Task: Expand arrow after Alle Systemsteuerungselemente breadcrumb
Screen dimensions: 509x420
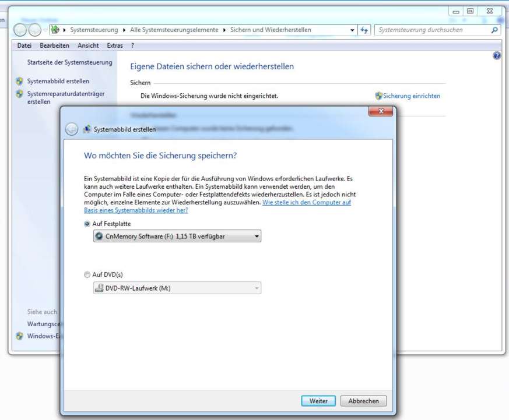Action: point(224,30)
